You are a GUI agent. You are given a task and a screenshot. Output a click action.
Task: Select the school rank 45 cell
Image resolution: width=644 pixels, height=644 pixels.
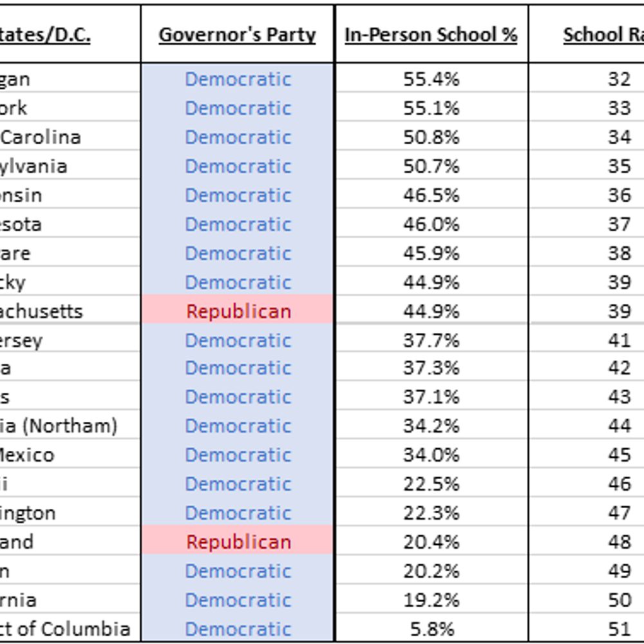pos(587,455)
